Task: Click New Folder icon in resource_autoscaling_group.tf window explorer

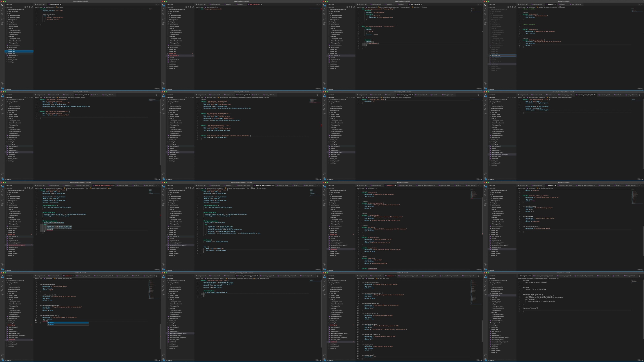Action: coord(189,279)
